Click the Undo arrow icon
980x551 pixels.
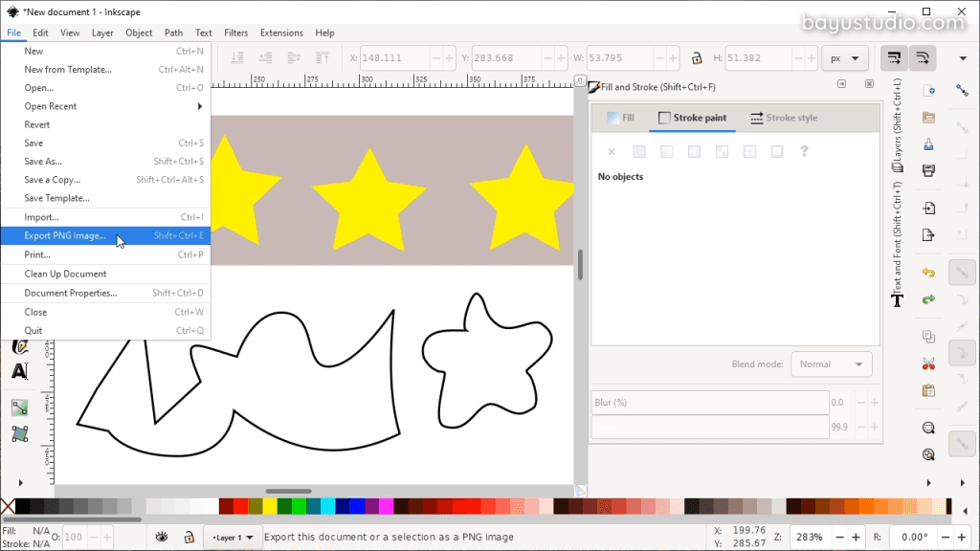pos(927,273)
